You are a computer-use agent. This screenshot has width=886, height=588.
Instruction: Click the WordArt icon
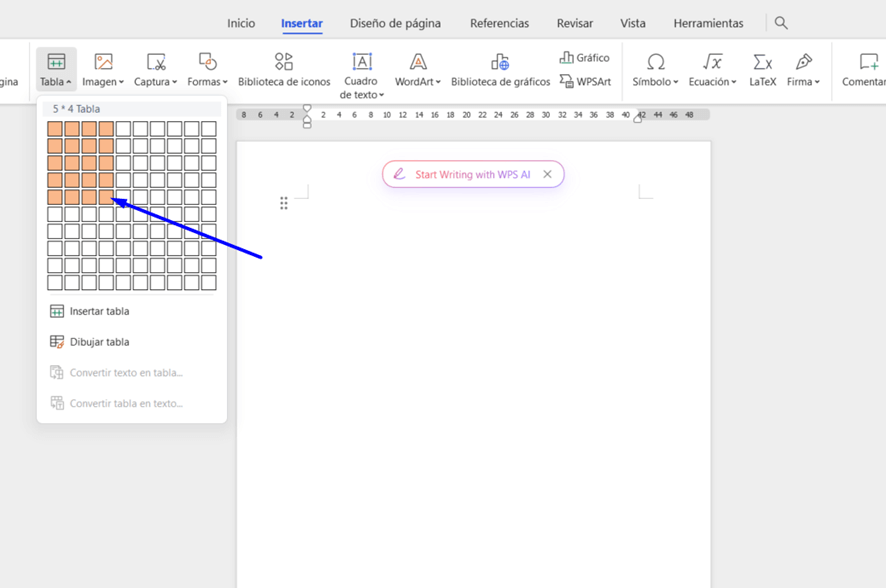pyautogui.click(x=418, y=61)
